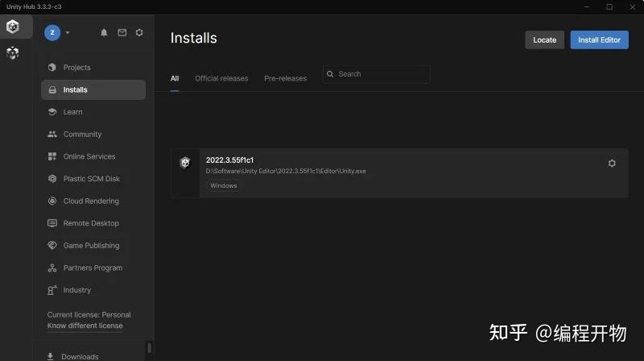
Task: Open the account avatar Z
Action: click(52, 32)
